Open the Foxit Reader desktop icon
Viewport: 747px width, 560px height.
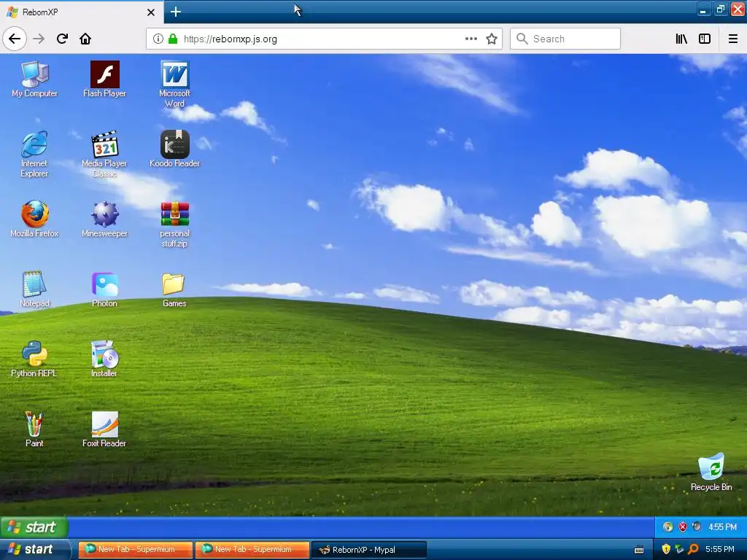pos(104,429)
